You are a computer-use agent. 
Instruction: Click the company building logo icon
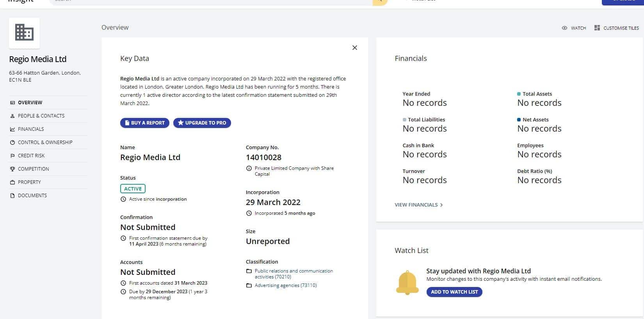pyautogui.click(x=24, y=33)
